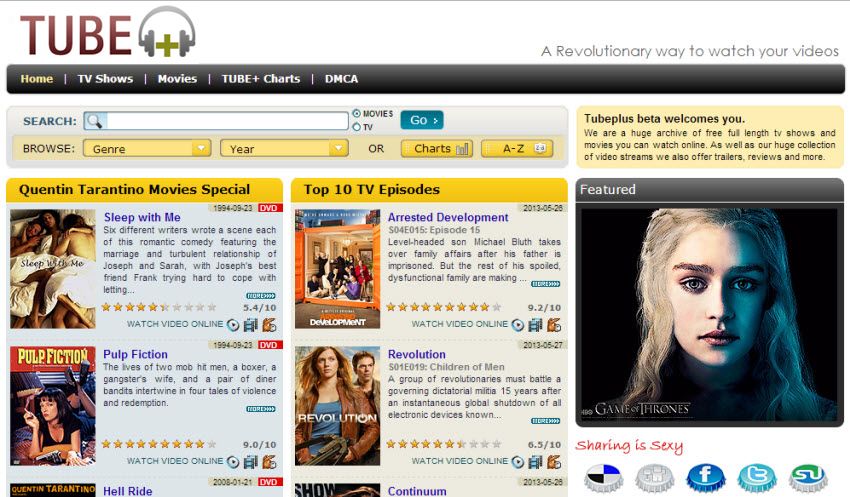Open the Revolution title link

click(417, 354)
